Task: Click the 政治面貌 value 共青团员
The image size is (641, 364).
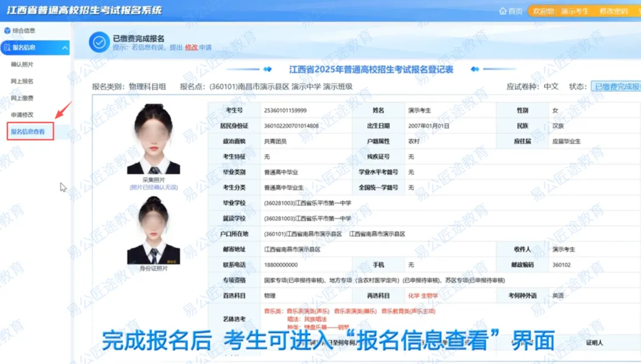Action: pyautogui.click(x=275, y=141)
